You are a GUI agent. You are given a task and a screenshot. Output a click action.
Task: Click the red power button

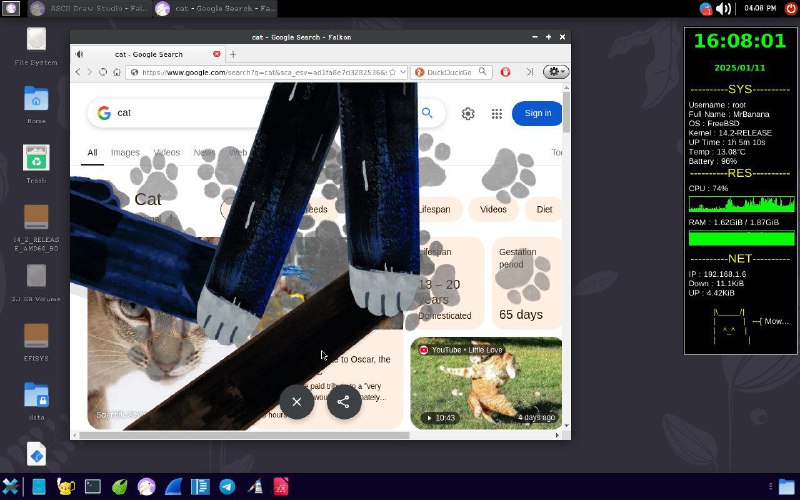[x=790, y=8]
